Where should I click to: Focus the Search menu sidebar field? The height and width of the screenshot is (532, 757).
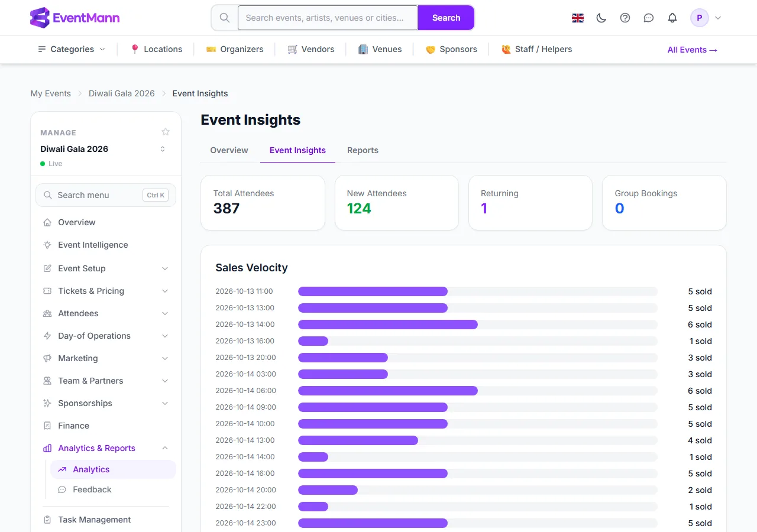[x=106, y=195]
